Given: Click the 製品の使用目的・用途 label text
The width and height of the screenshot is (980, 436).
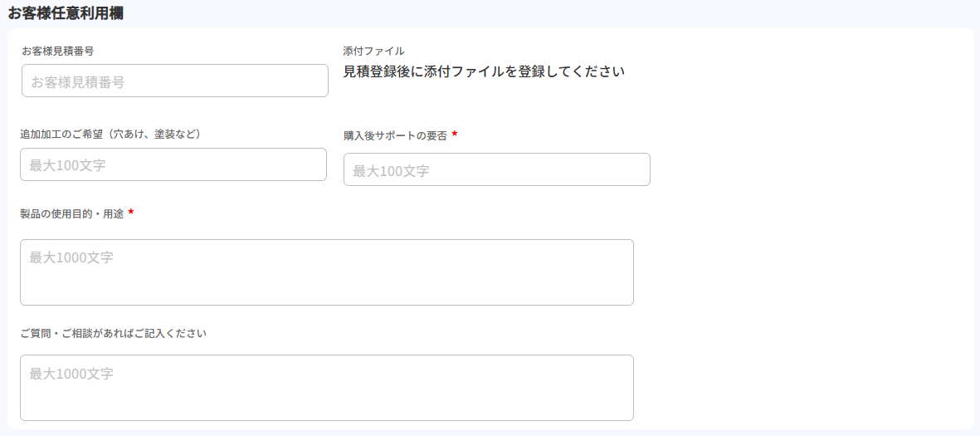Looking at the screenshot, I should (x=72, y=214).
